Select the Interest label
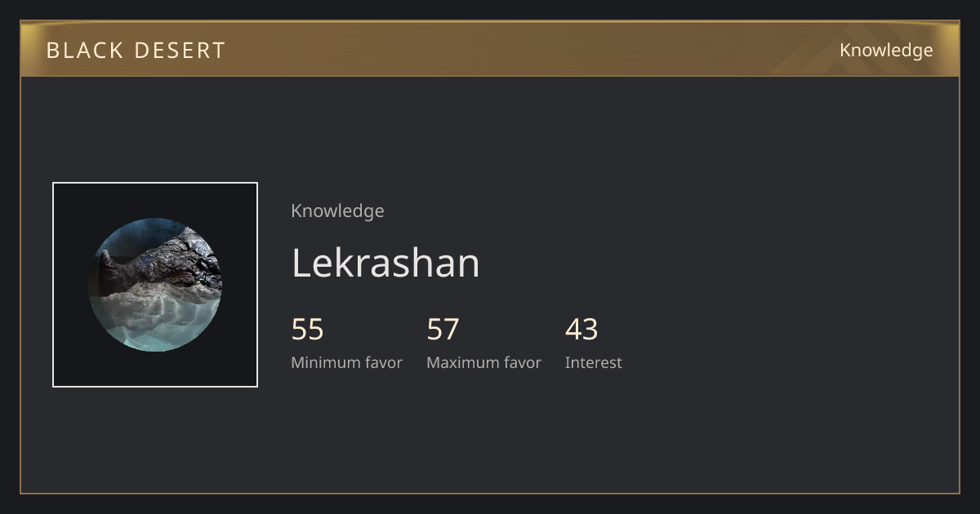980x514 pixels. click(594, 362)
